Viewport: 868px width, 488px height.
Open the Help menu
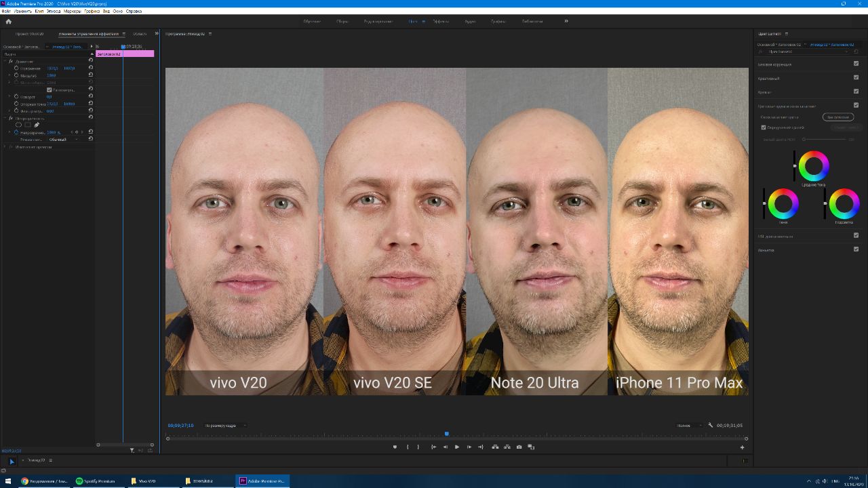tap(134, 12)
